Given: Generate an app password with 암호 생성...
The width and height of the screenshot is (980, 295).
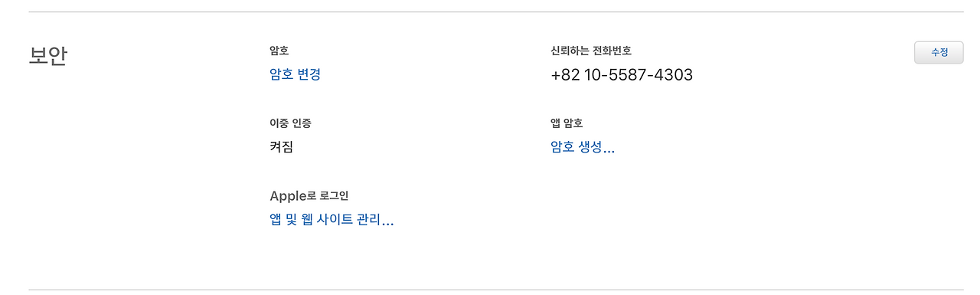Looking at the screenshot, I should click(x=583, y=147).
